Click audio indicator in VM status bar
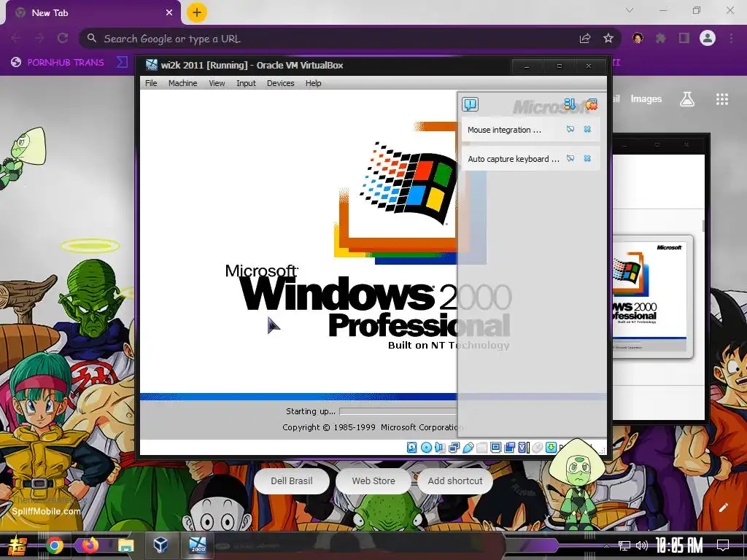The height and width of the screenshot is (560, 747). [x=440, y=447]
